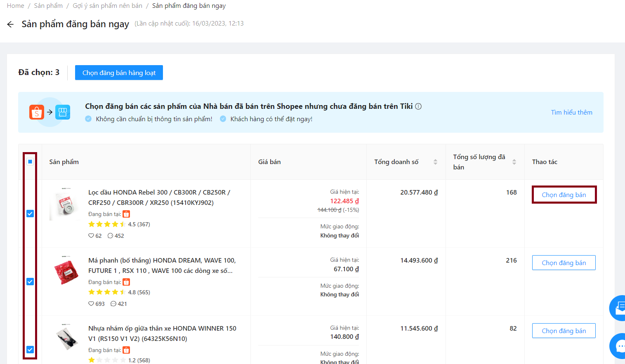
Task: Click price 67.100 đ
Action: click(x=346, y=269)
